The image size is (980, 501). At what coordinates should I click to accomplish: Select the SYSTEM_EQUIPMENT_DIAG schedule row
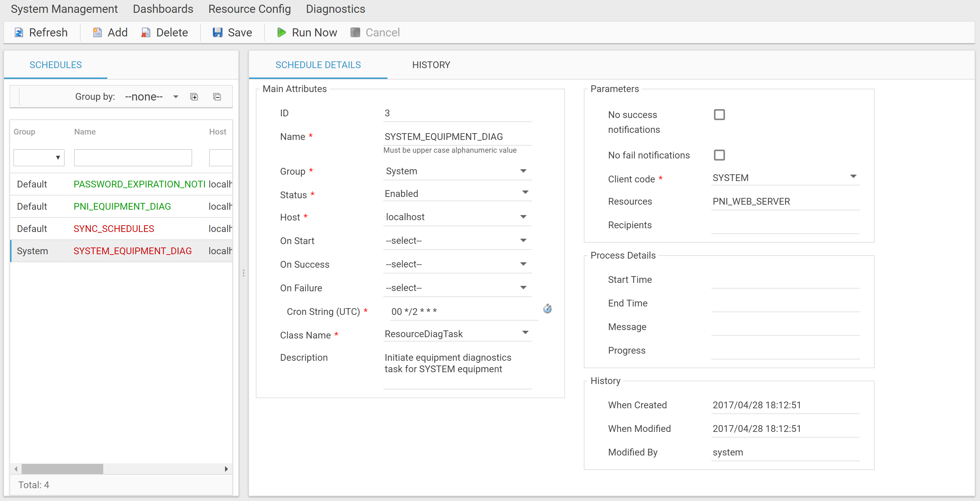coord(121,251)
